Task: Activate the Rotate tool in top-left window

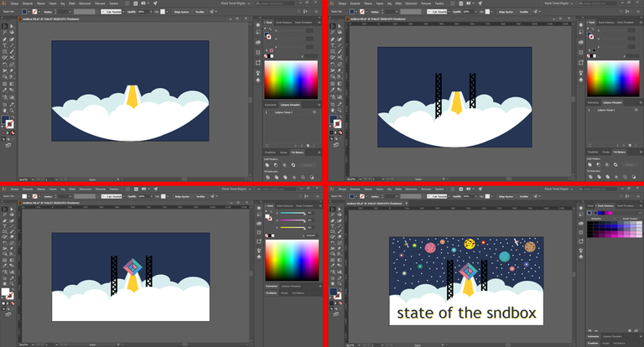Action: (5, 64)
